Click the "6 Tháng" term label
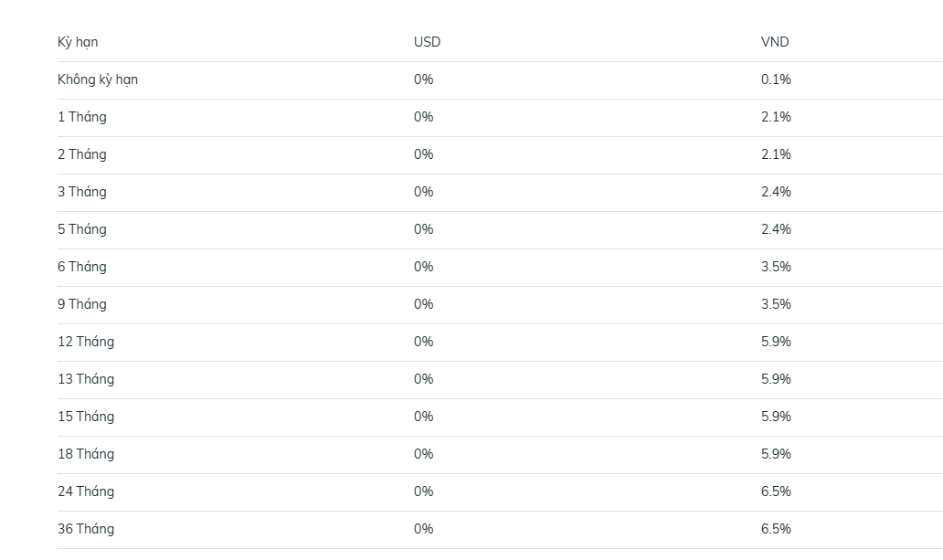 click(x=82, y=268)
